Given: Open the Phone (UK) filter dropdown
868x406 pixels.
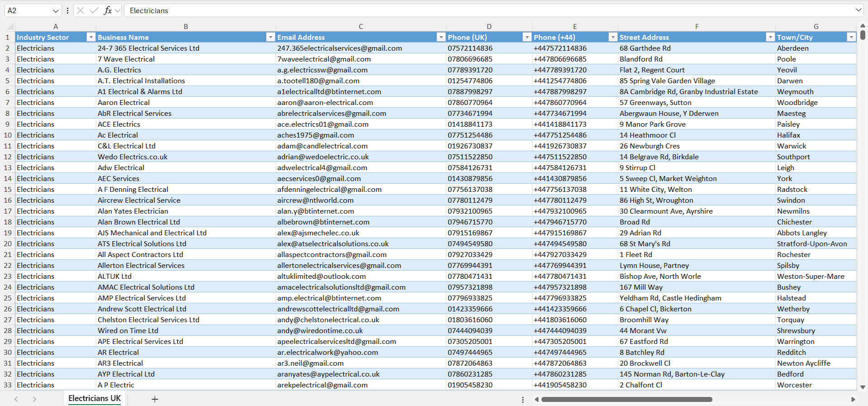Looking at the screenshot, I should point(527,37).
